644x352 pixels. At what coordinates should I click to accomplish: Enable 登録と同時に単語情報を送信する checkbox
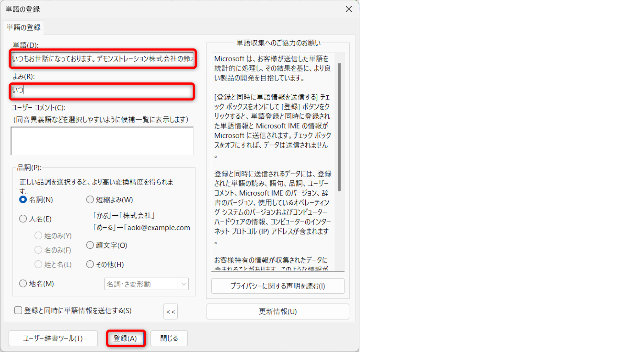coord(18,310)
